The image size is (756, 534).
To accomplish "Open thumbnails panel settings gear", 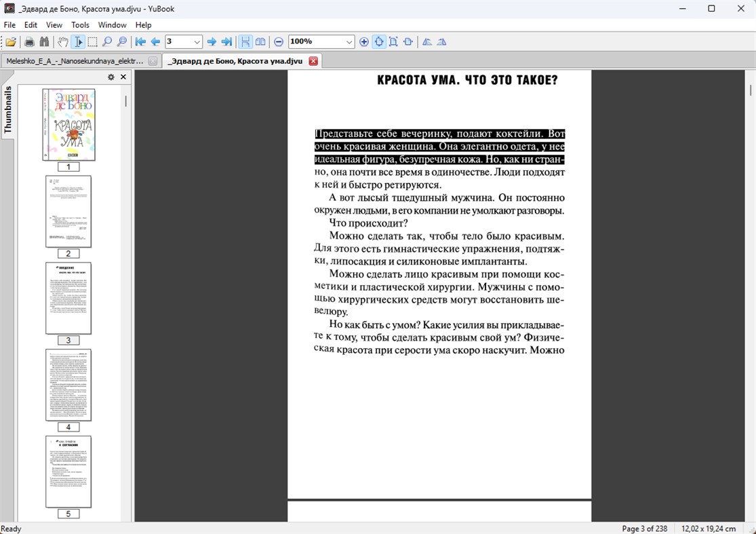I will [111, 77].
